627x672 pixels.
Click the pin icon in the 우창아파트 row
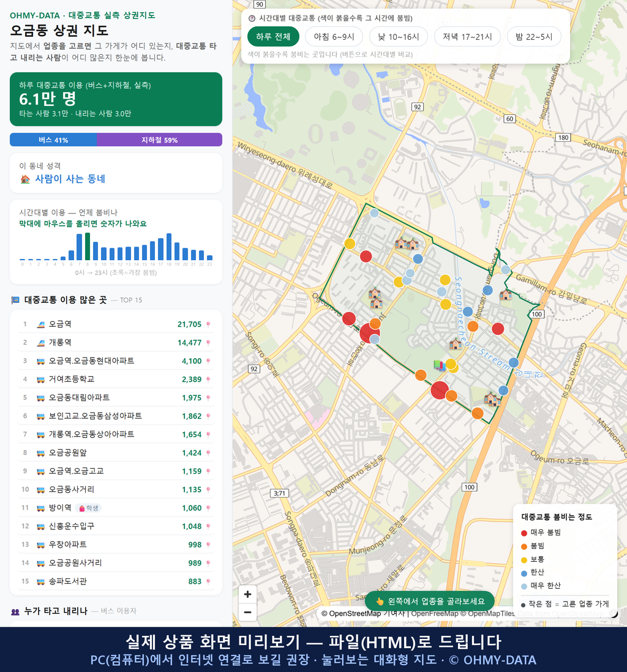click(208, 545)
